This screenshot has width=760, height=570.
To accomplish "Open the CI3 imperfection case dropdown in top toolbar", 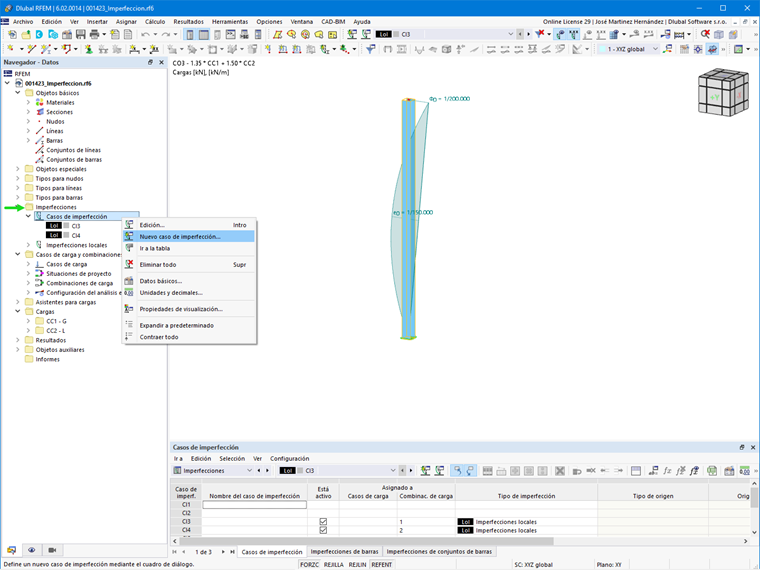I will click(510, 34).
